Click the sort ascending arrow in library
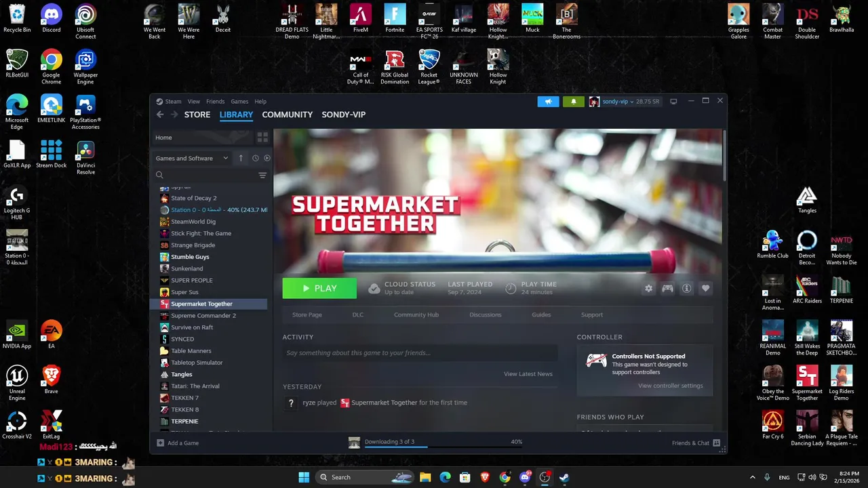868x488 pixels. [241, 158]
